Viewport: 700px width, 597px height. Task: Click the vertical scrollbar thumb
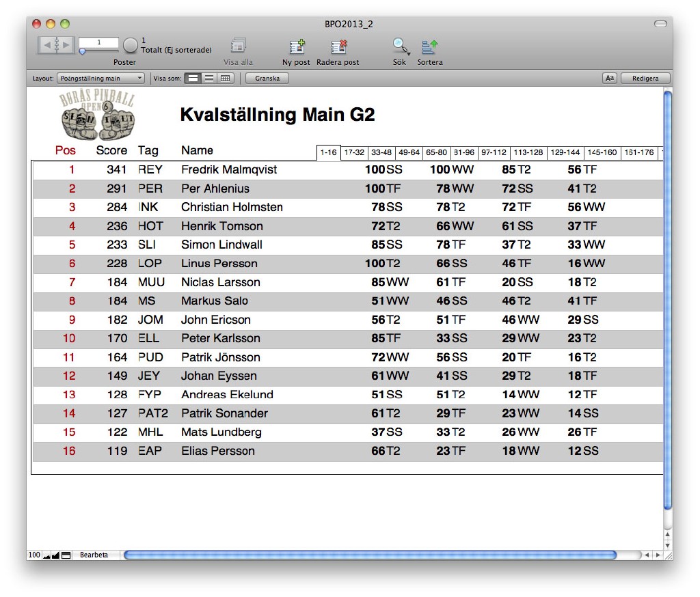point(668,300)
